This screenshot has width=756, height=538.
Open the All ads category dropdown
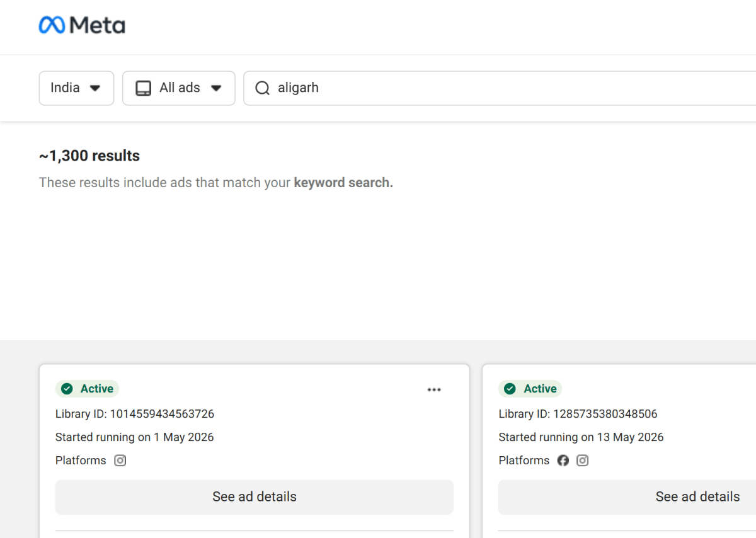pyautogui.click(x=179, y=88)
